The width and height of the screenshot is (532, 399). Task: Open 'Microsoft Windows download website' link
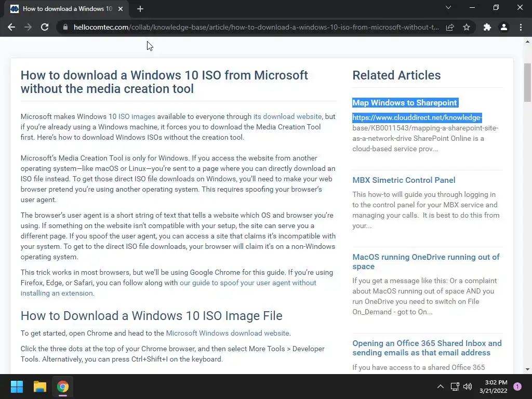coord(228,333)
